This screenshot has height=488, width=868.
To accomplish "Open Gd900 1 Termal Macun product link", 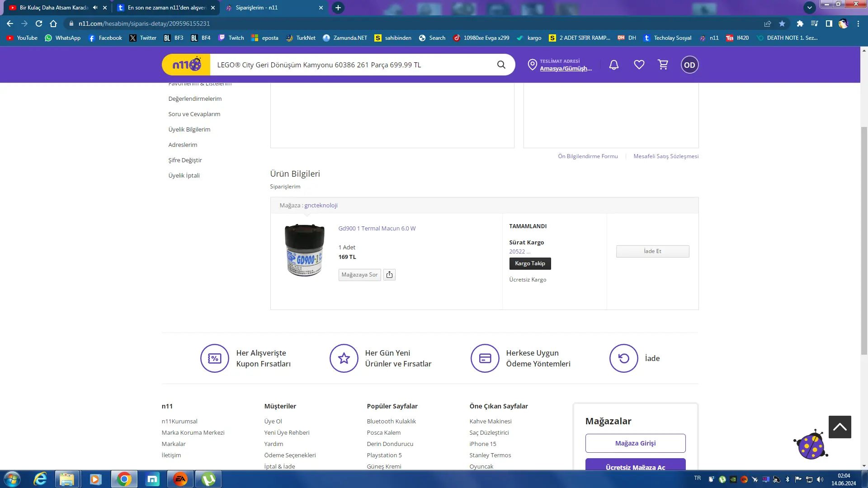I will point(377,228).
